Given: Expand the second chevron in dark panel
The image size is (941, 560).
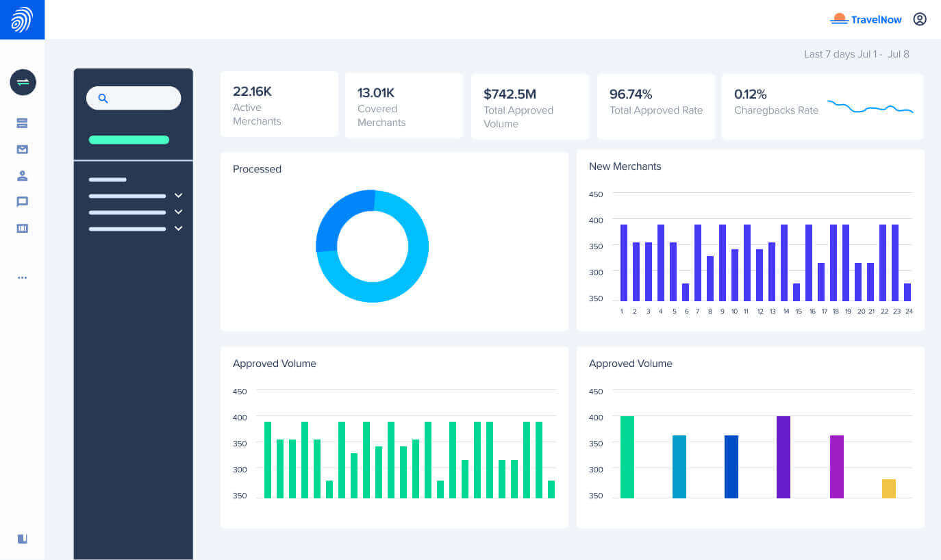Looking at the screenshot, I should click(x=179, y=212).
